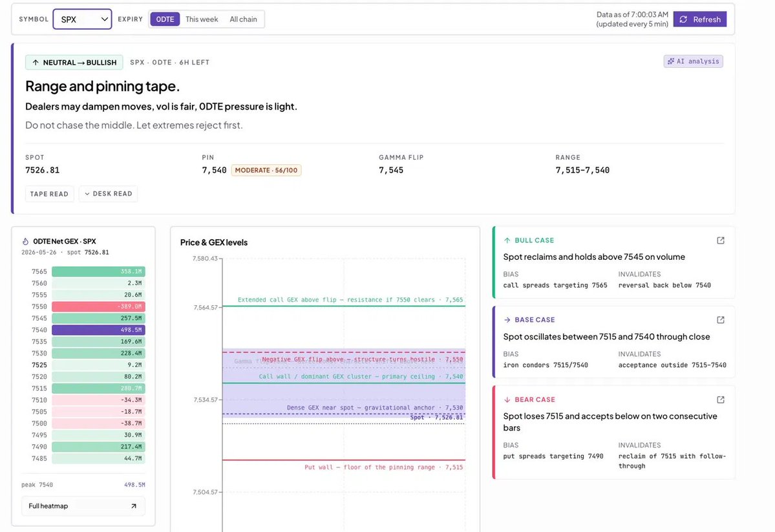Click the flame icon beside 0DTE Net GEX

[26, 241]
